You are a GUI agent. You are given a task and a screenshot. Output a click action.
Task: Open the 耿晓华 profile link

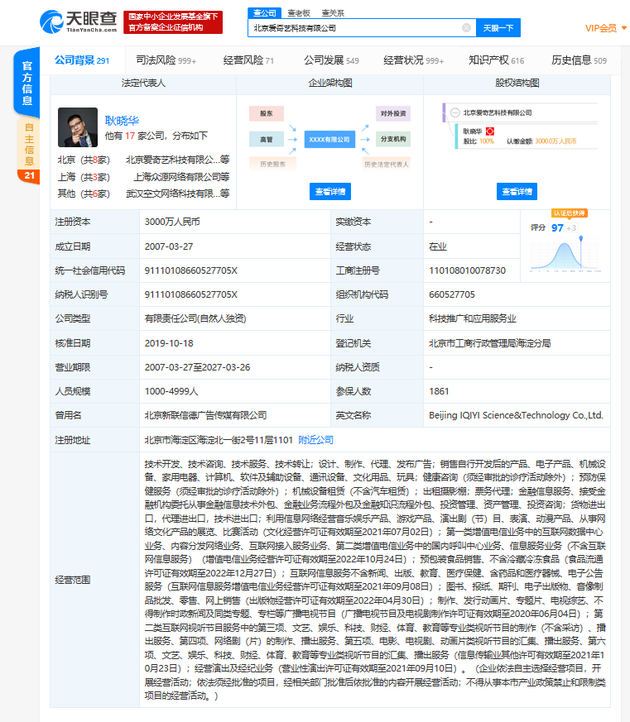122,121
